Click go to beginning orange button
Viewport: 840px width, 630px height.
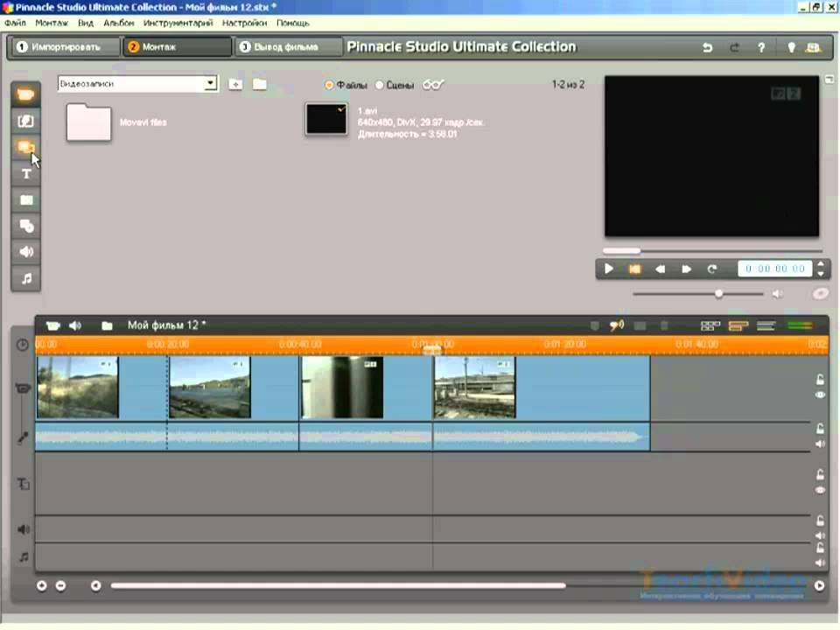click(x=634, y=269)
